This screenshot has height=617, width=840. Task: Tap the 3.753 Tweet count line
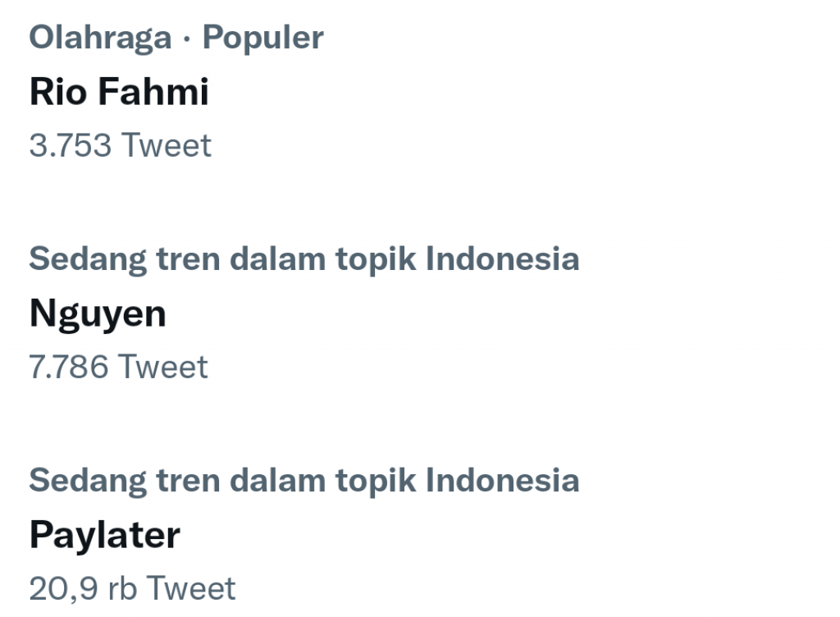[120, 145]
